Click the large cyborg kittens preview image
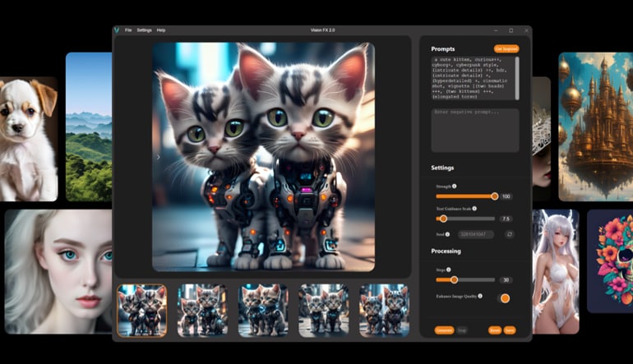Viewport: 633px width, 364px height. pyautogui.click(x=263, y=157)
